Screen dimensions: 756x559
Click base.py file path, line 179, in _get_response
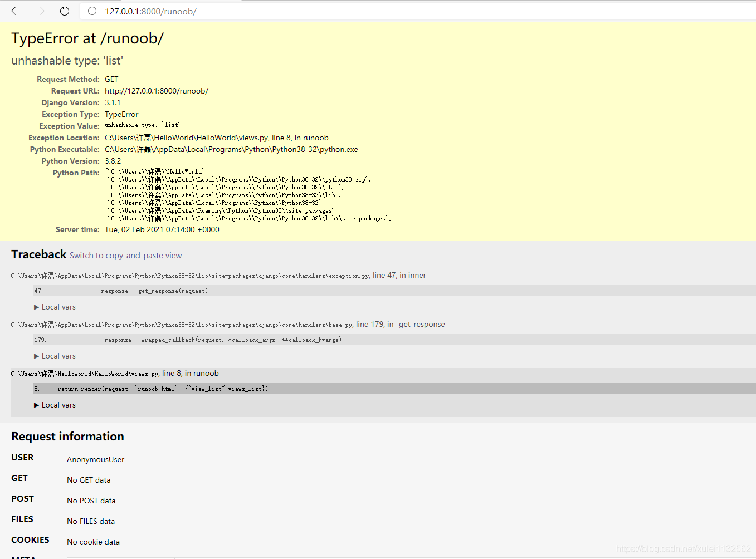coord(228,325)
